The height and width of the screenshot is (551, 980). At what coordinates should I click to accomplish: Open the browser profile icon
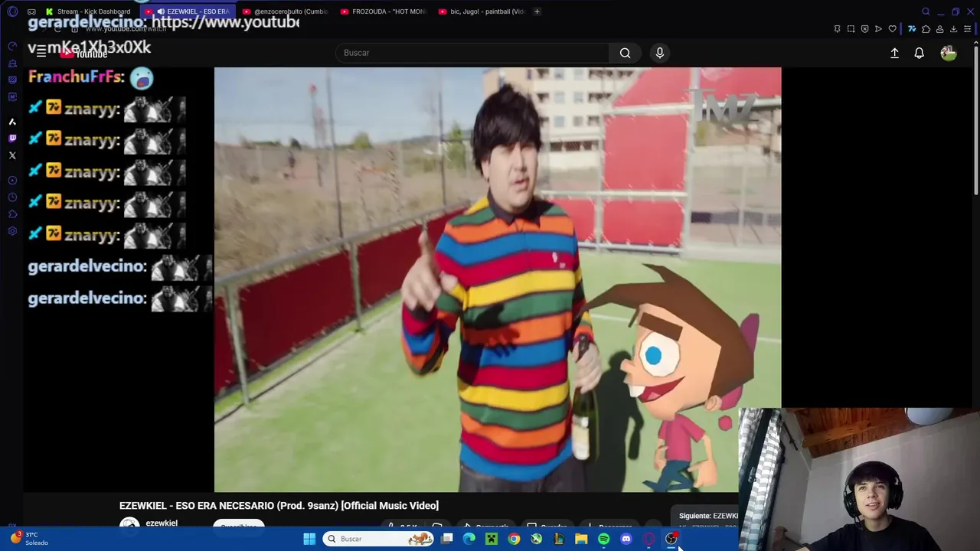939,29
